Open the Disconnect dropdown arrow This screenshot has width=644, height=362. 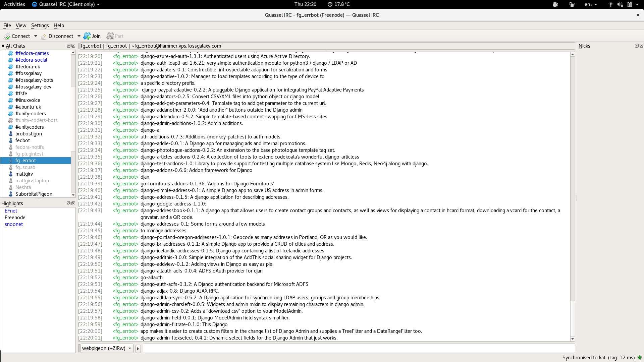point(79,36)
